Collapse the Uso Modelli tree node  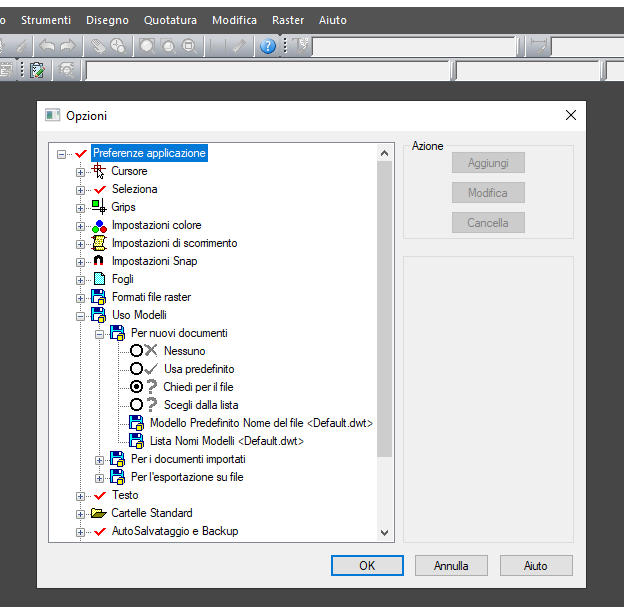click(81, 315)
